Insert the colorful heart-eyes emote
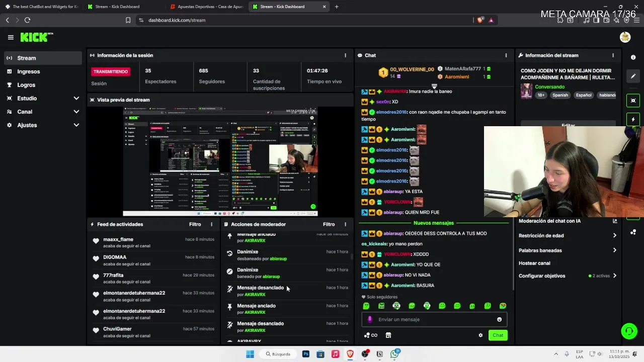The width and height of the screenshot is (644, 362). pyautogui.click(x=503, y=306)
